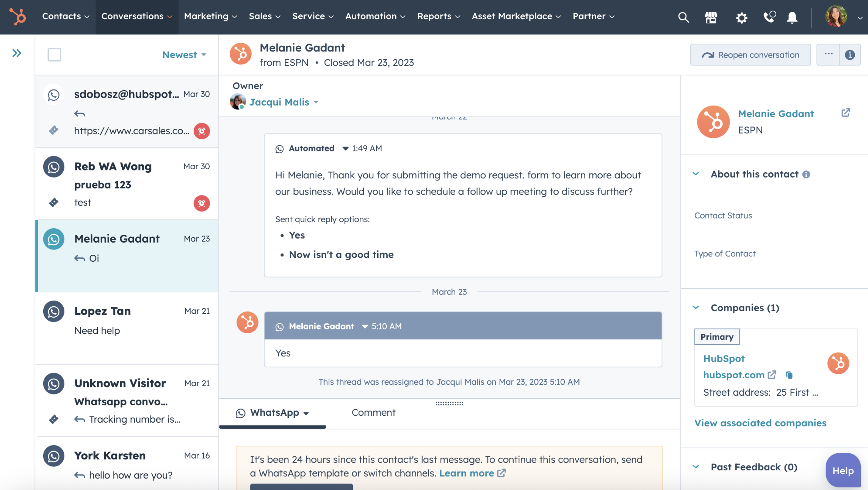
Task: Click the copy icon next to hubspot.com
Action: (790, 375)
